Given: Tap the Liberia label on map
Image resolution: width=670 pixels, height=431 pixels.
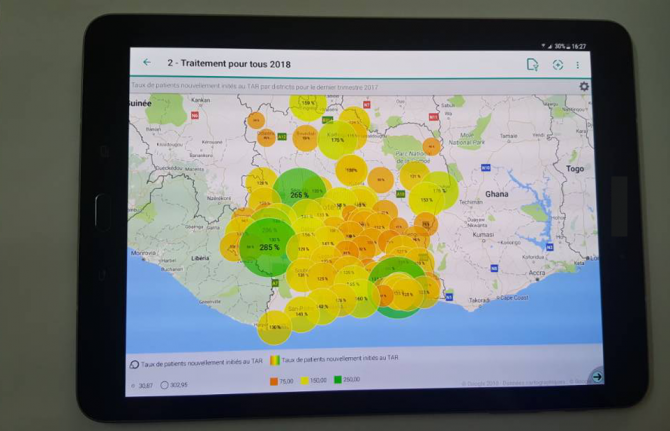Looking at the screenshot, I should (x=199, y=258).
